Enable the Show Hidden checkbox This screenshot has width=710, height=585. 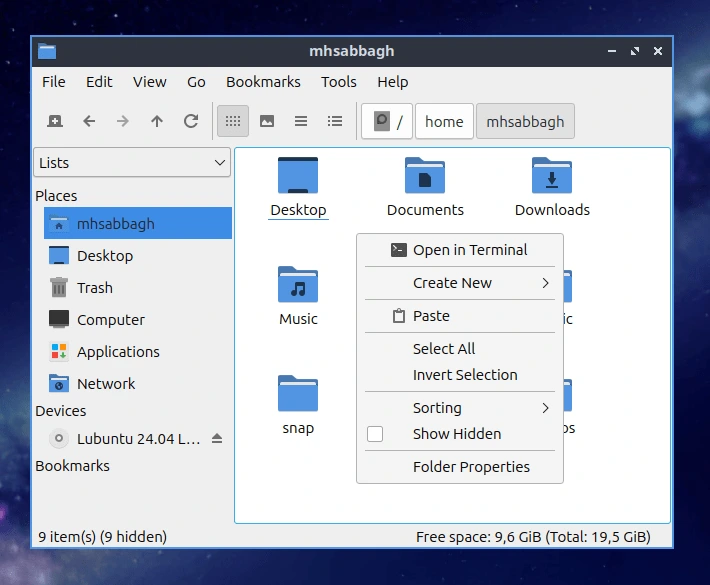click(x=375, y=434)
